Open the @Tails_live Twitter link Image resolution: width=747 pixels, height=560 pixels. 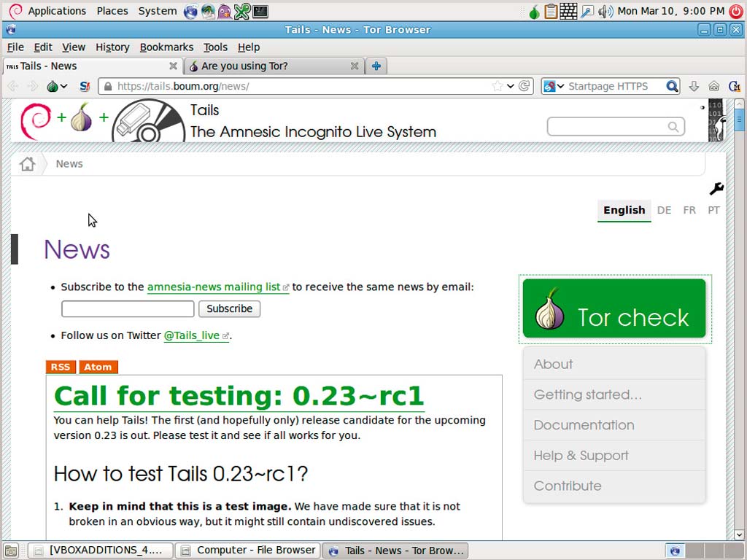click(x=196, y=335)
